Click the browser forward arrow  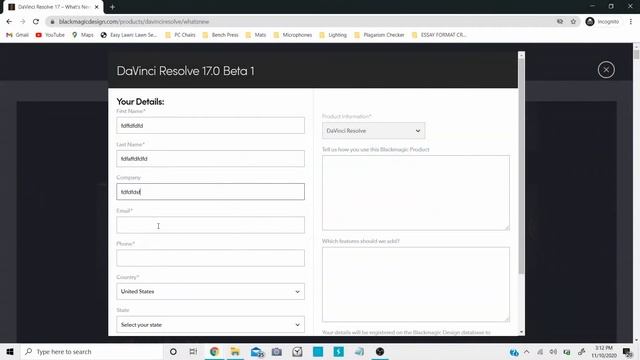pos(22,22)
